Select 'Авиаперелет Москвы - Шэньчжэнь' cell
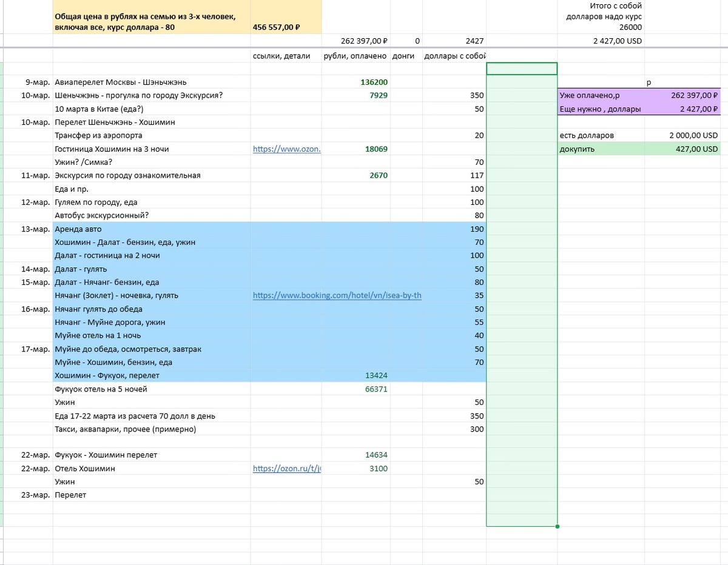Viewport: 728px width, 565px height. [x=152, y=82]
